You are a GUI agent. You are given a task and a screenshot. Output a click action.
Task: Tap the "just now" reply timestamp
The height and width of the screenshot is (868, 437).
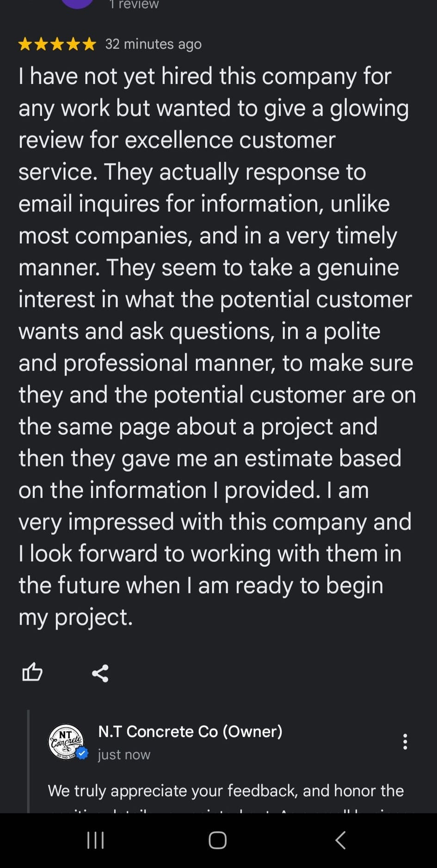pos(124,755)
